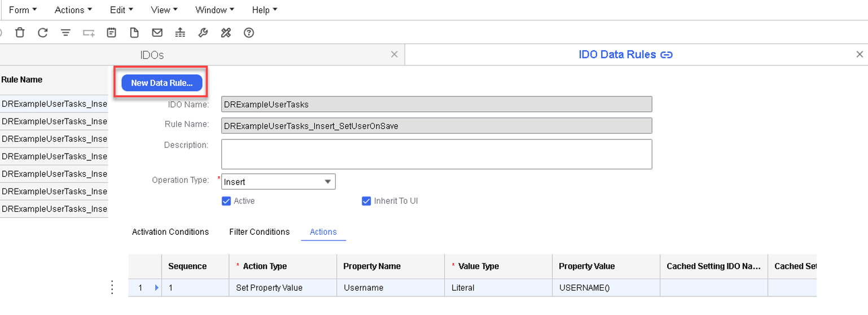Screen dimensions: 868x315
Task: Click the add-row toolbar icon
Action: click(x=89, y=33)
